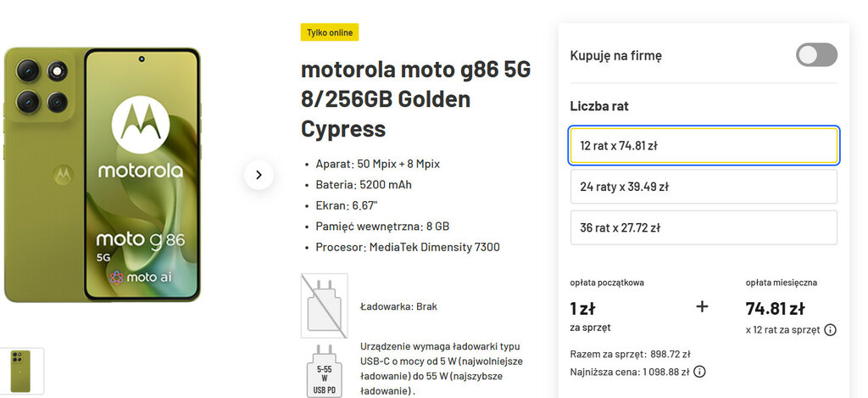
Task: Open the phone thumbnail below the gallery
Action: coord(22,371)
